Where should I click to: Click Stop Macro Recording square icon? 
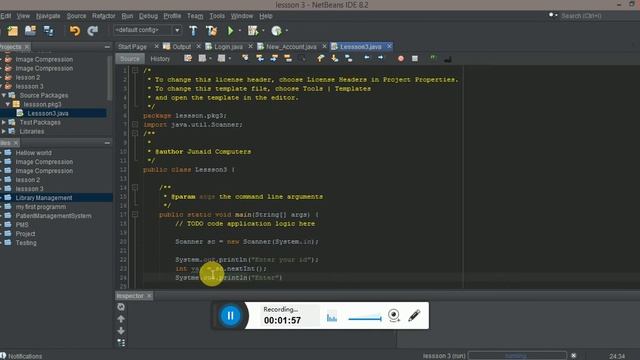tap(415, 59)
